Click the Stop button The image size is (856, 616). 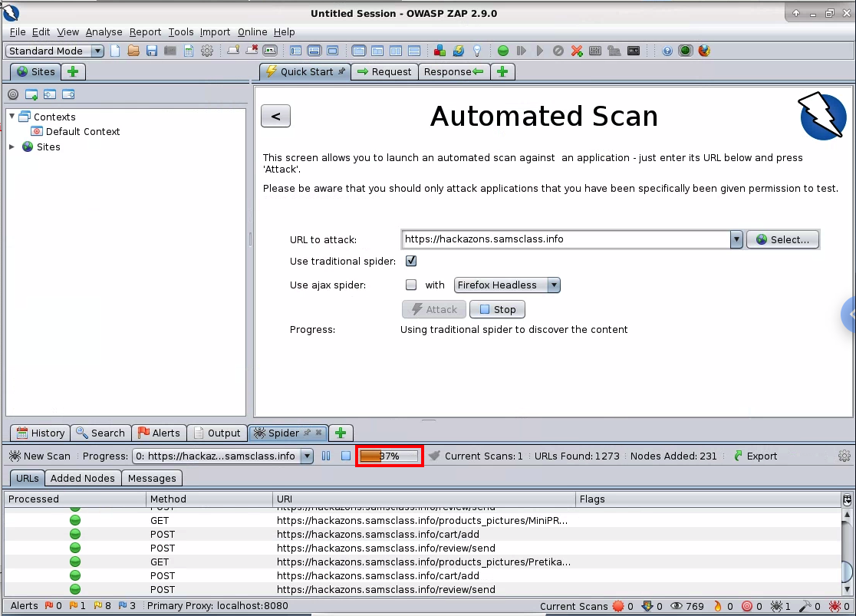point(497,309)
